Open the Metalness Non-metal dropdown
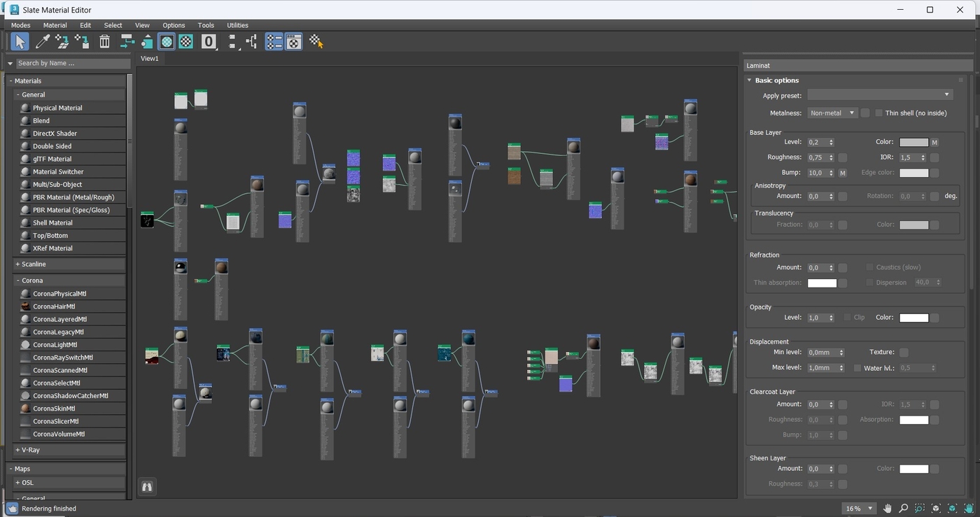Image resolution: width=980 pixels, height=517 pixels. [832, 113]
